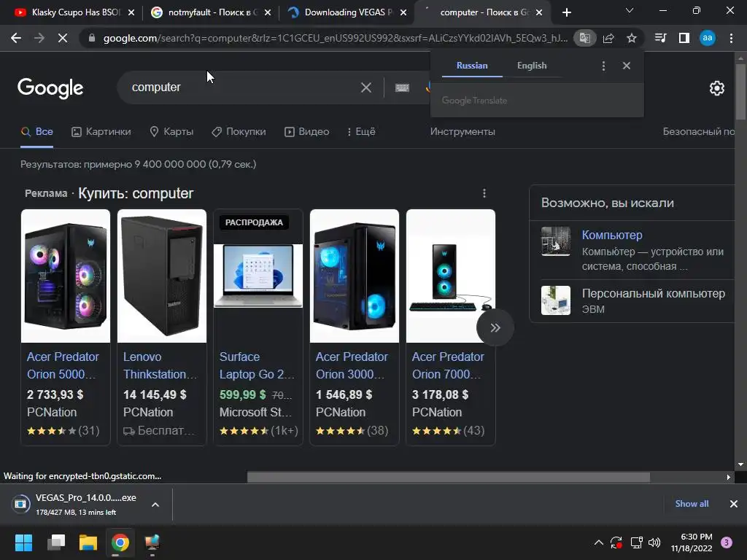Open Chrome side panel
The height and width of the screenshot is (560, 747).
pos(684,38)
